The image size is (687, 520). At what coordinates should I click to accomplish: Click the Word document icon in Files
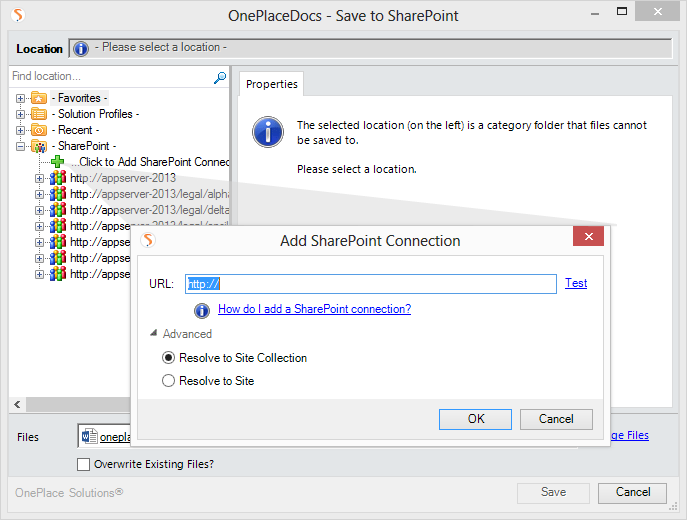[90, 436]
